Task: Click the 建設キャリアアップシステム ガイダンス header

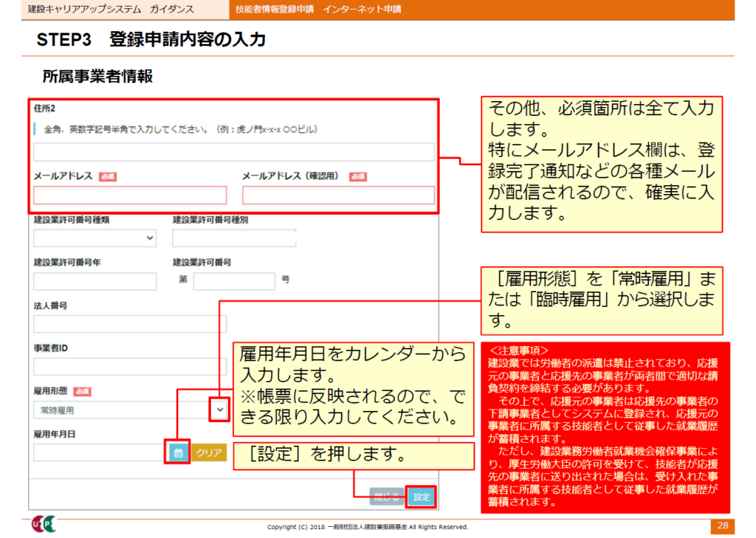Action: [111, 9]
